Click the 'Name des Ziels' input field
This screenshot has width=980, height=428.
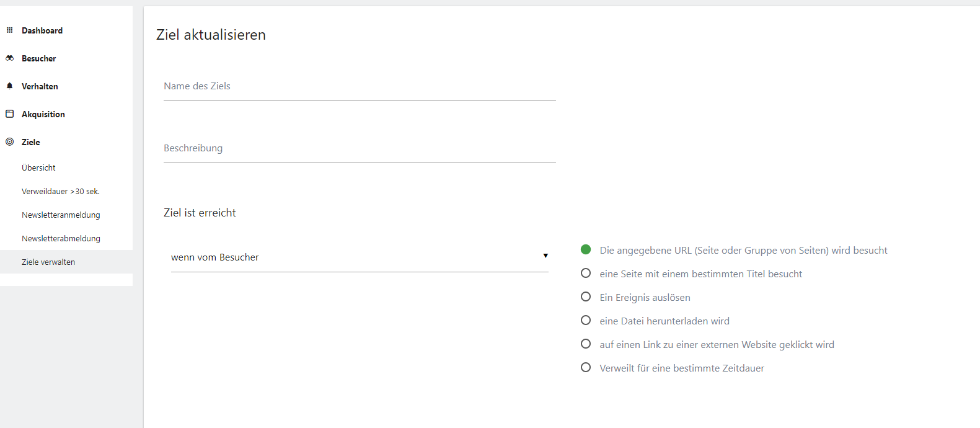(x=360, y=87)
